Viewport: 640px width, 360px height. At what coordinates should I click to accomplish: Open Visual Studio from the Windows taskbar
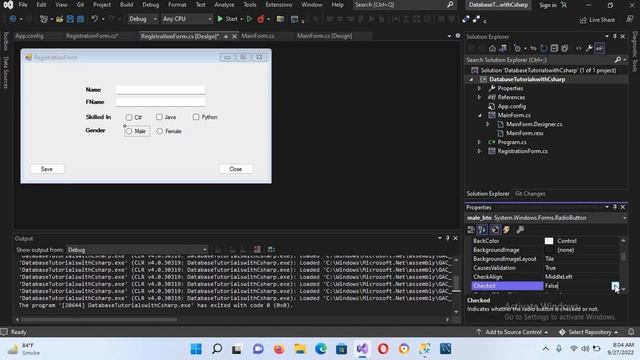[x=362, y=349]
